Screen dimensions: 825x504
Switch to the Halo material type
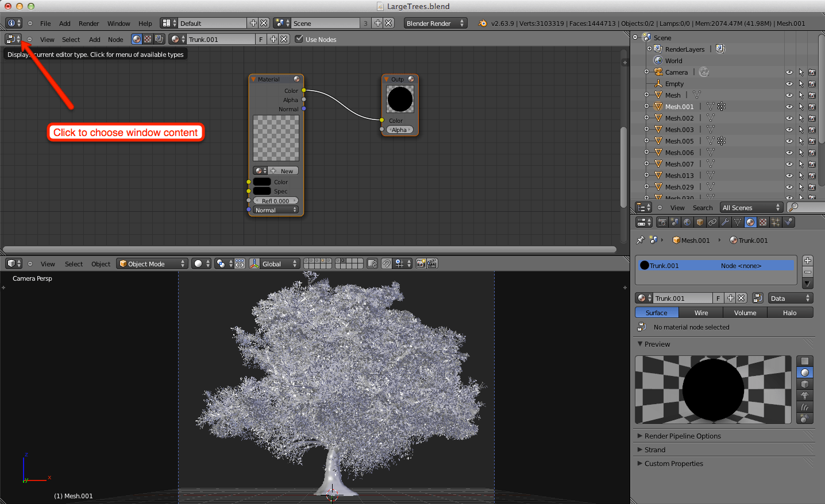tap(789, 313)
